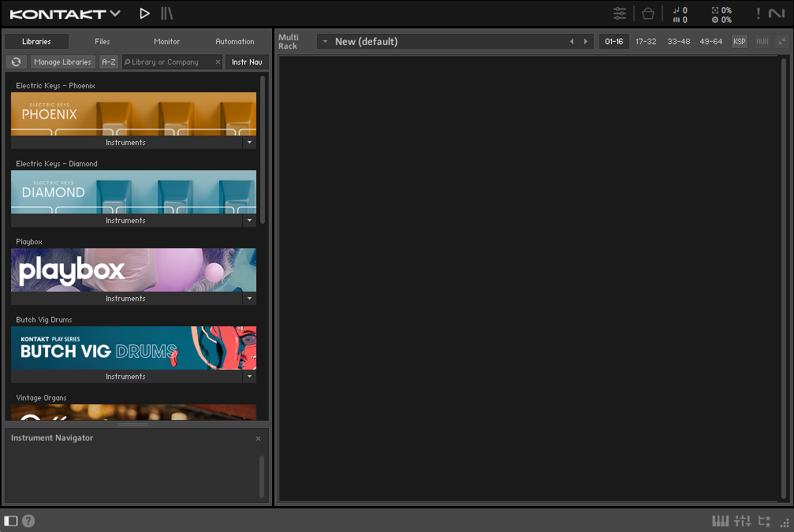Viewport: 794px width, 532px height.
Task: Open Instruments under Electric Keys Diamond
Action: (126, 220)
